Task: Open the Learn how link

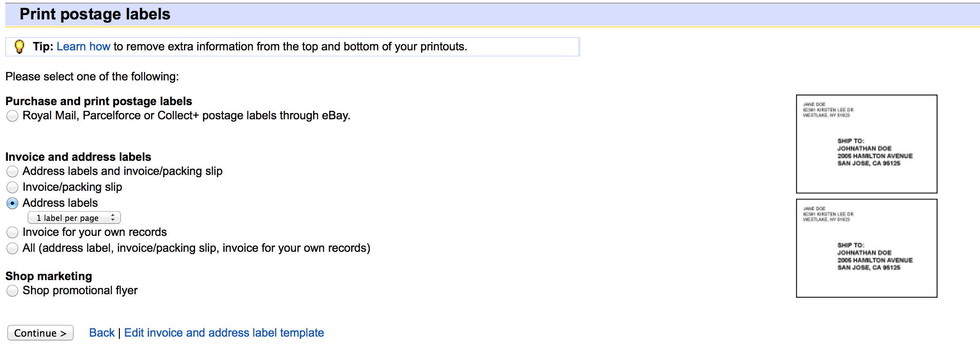Action: (x=83, y=46)
